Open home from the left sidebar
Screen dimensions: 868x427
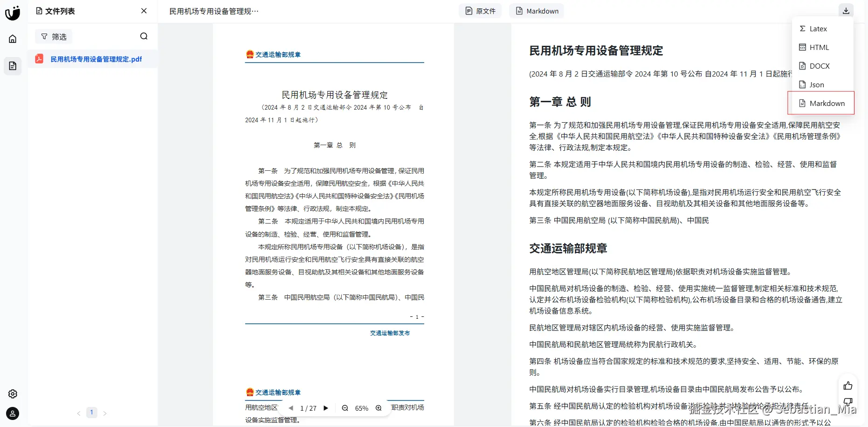pyautogui.click(x=12, y=39)
